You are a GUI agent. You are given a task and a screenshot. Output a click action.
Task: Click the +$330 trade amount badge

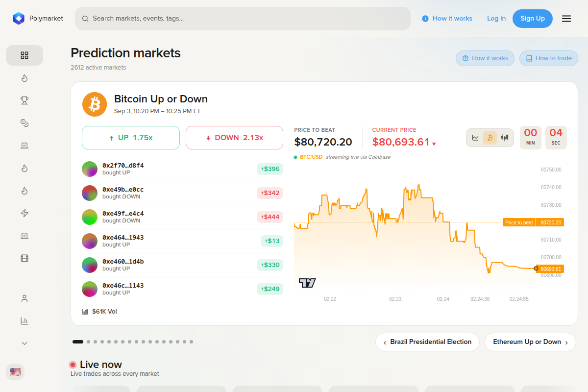[270, 265]
